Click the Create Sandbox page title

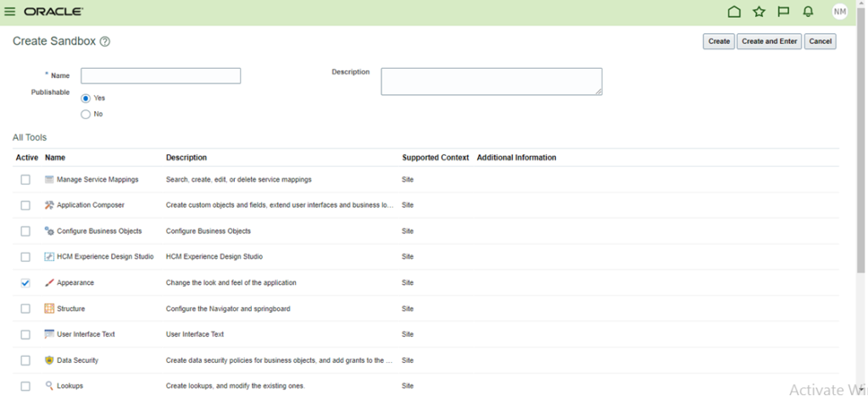[54, 42]
